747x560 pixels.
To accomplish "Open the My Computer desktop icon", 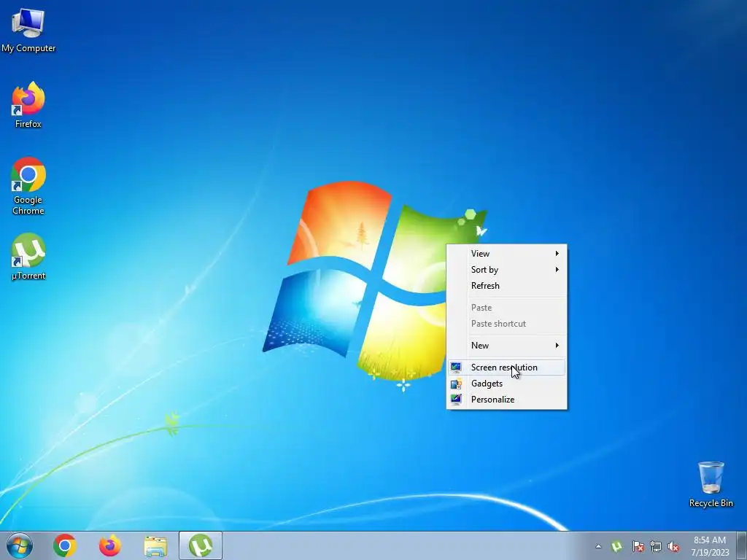I will point(28,29).
